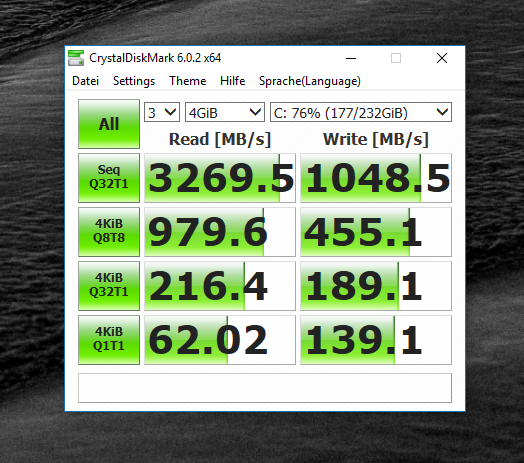Run all benchmarks with the All button

(109, 124)
